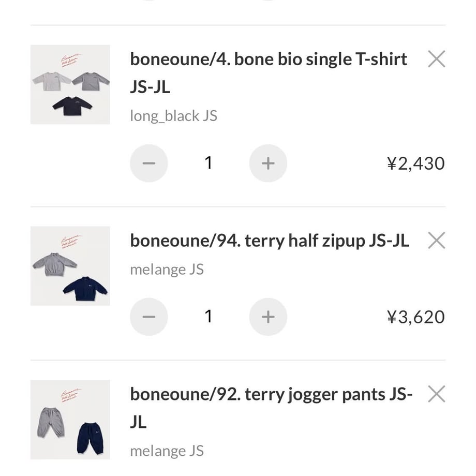Select the ¥3,620 price

point(416,317)
